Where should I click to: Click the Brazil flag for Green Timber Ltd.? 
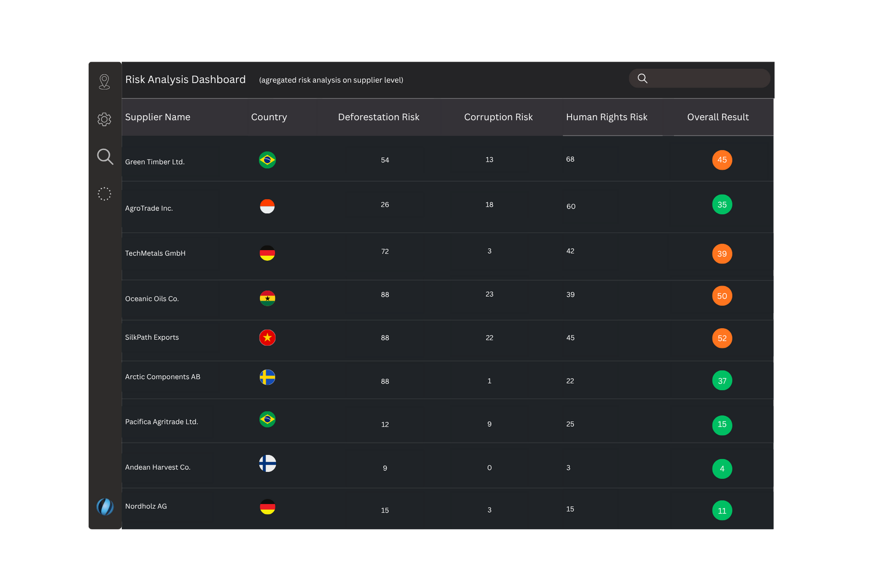click(x=267, y=160)
